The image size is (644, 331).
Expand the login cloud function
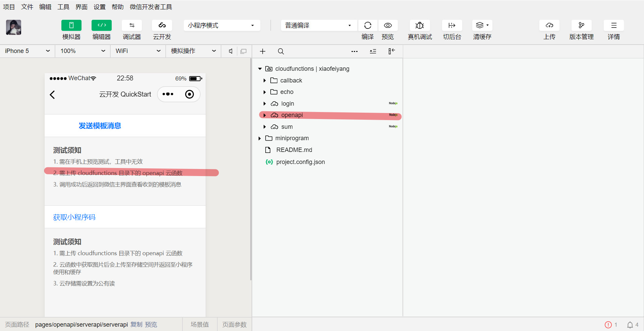coord(265,104)
